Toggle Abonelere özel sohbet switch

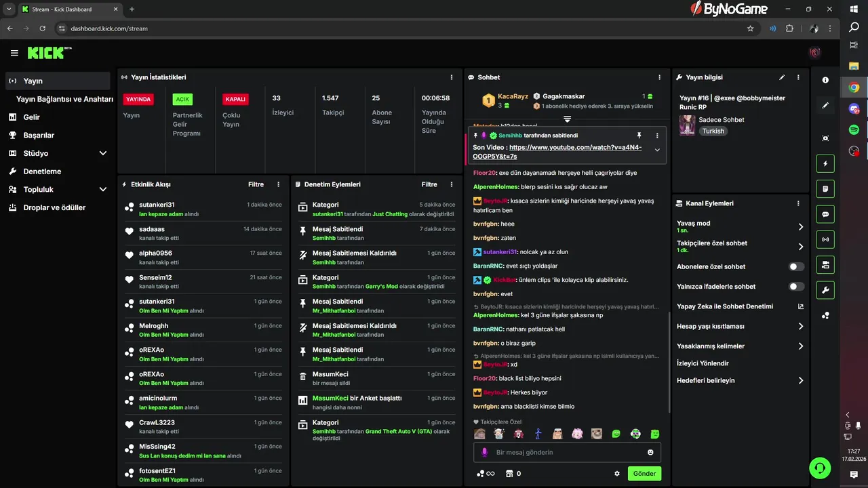797,266
